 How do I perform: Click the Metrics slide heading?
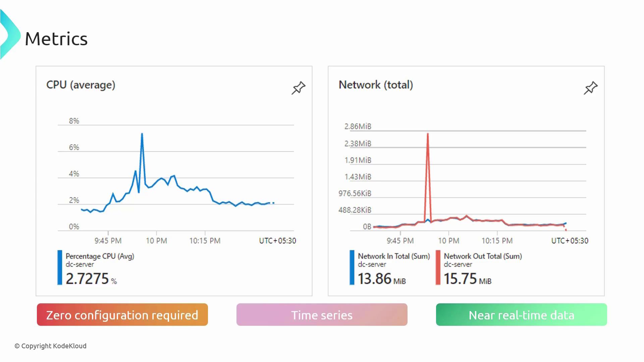point(56,39)
